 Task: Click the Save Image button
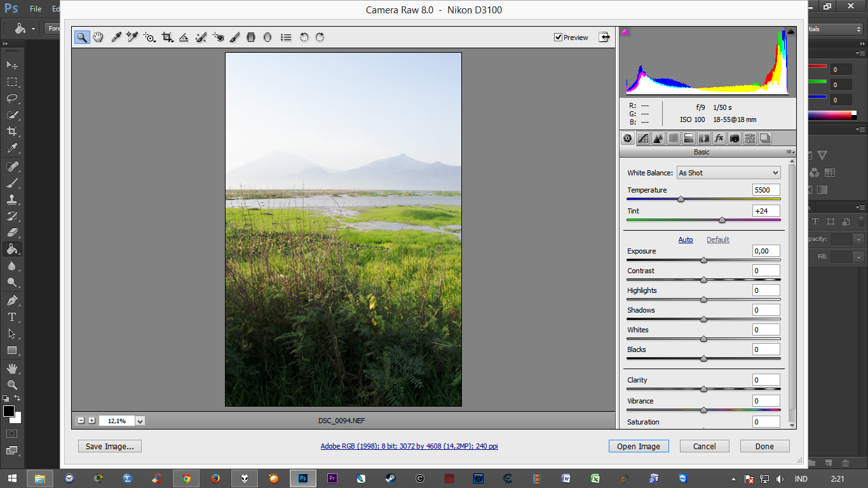(x=110, y=446)
